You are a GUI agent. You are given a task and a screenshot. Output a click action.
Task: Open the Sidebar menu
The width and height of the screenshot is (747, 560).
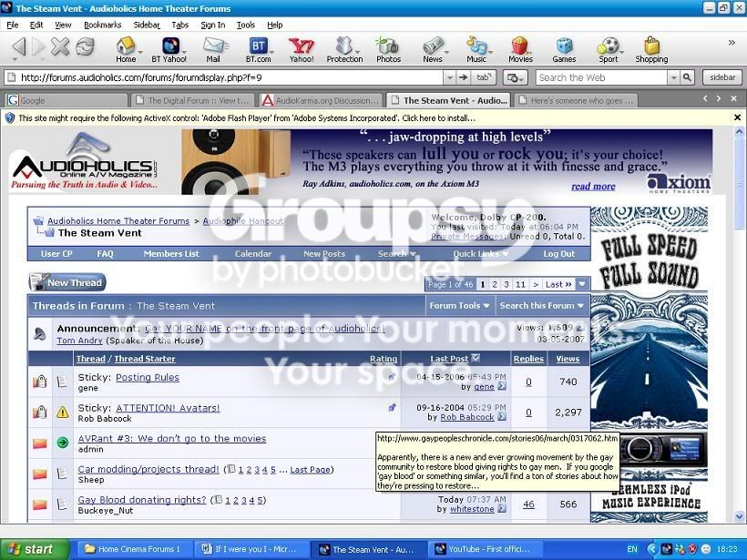[147, 25]
